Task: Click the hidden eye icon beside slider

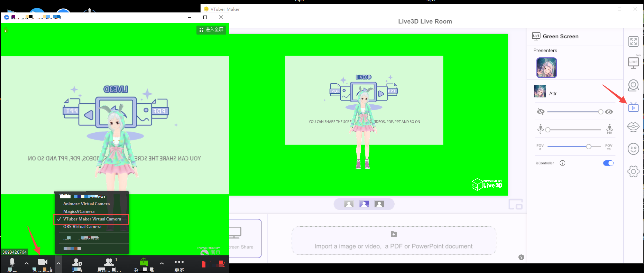Action: pos(541,112)
